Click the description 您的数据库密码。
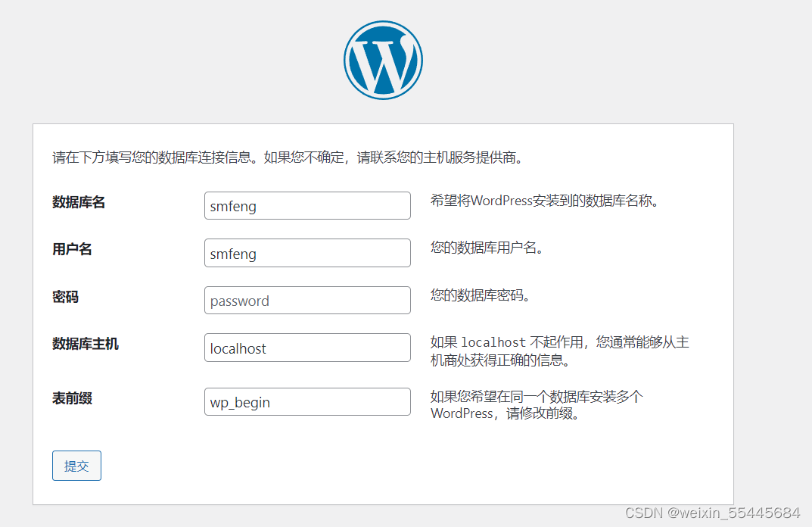The width and height of the screenshot is (812, 527). (x=481, y=295)
